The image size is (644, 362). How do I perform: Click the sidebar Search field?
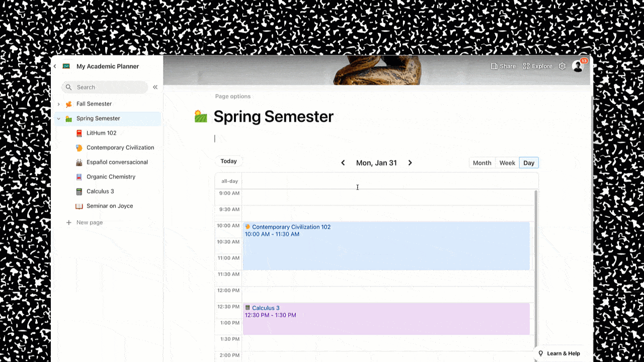105,87
